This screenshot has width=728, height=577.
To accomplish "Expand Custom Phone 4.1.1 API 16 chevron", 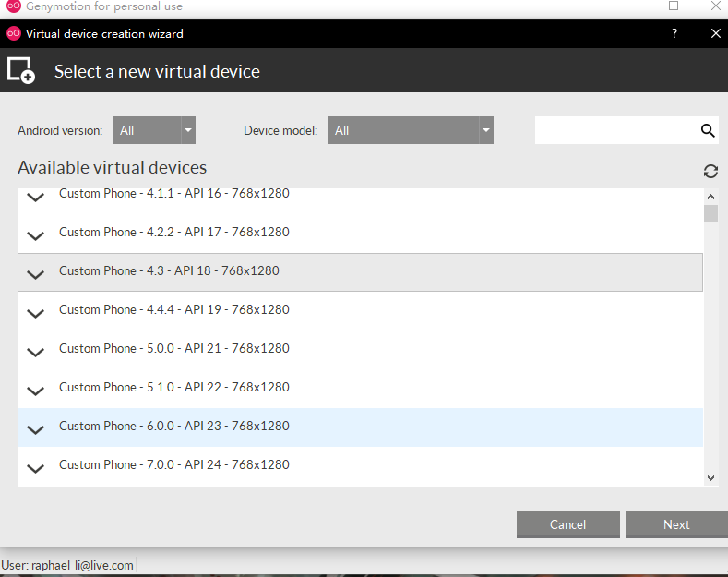I will point(35,197).
